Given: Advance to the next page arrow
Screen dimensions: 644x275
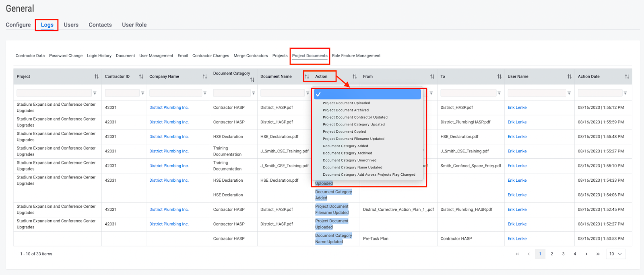Looking at the screenshot, I should pyautogui.click(x=586, y=254).
